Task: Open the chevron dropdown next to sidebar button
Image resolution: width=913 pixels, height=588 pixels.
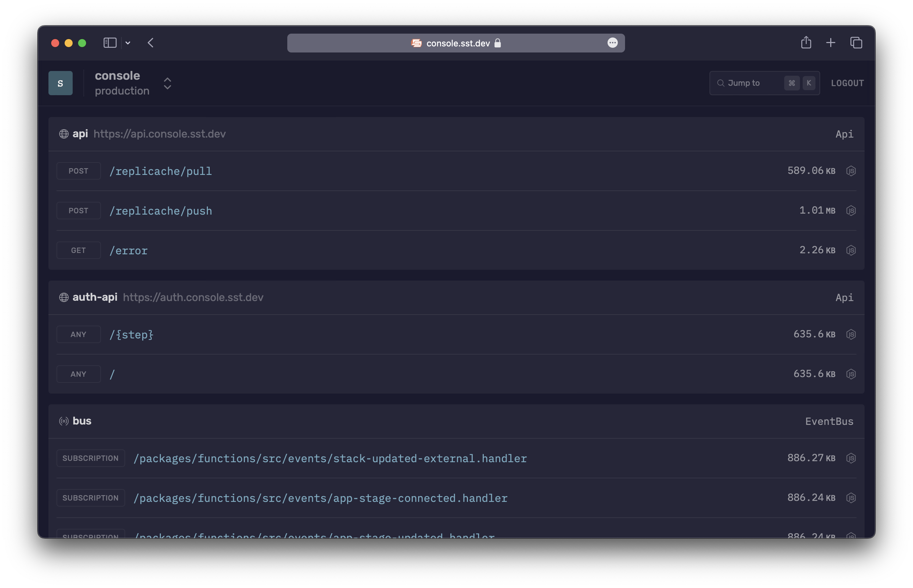Action: tap(127, 43)
